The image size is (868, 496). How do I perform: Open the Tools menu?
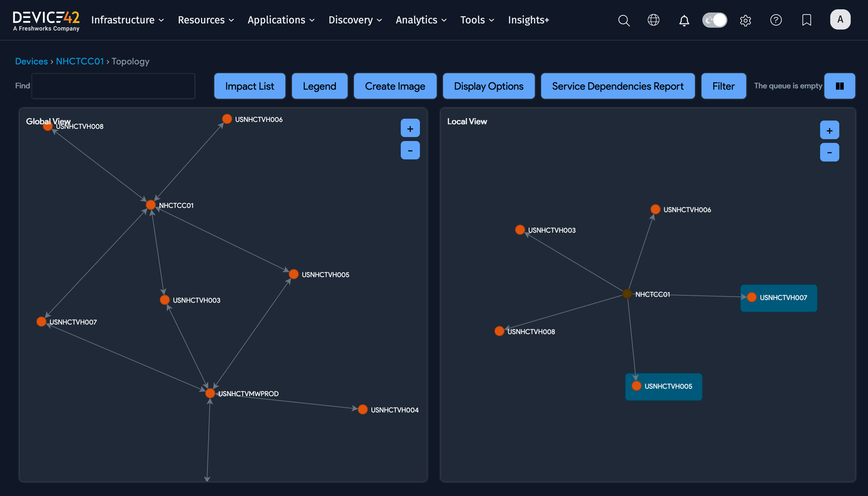click(477, 20)
